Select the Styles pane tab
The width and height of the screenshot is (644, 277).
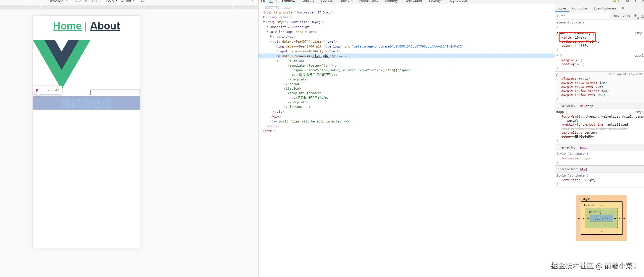tap(562, 8)
